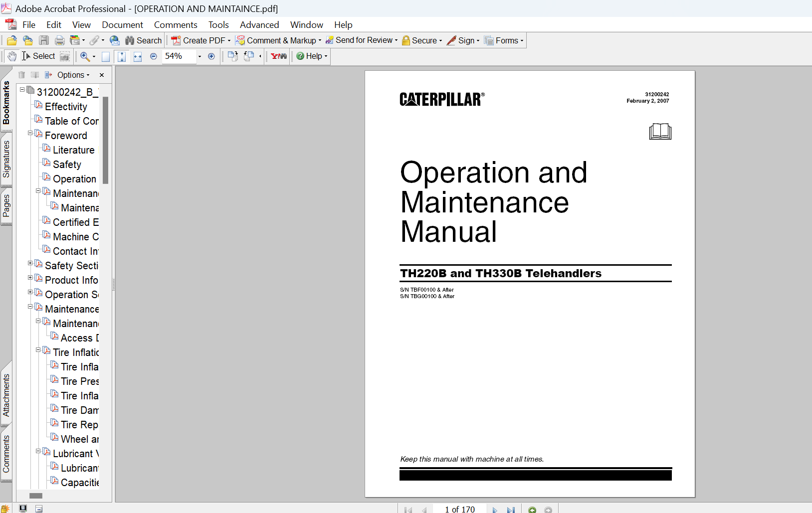Switch to the Pages side tab
Viewport: 812px width, 513px height.
[x=6, y=206]
